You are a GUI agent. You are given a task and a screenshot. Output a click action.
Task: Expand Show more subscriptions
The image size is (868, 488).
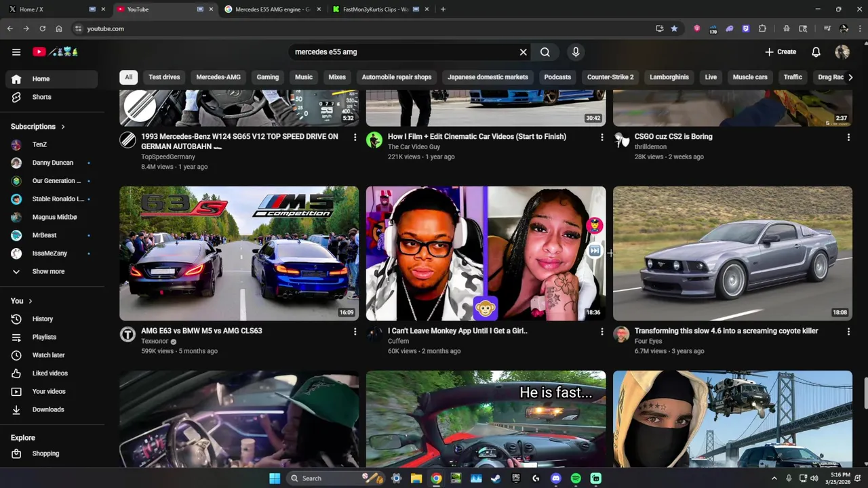(52, 271)
